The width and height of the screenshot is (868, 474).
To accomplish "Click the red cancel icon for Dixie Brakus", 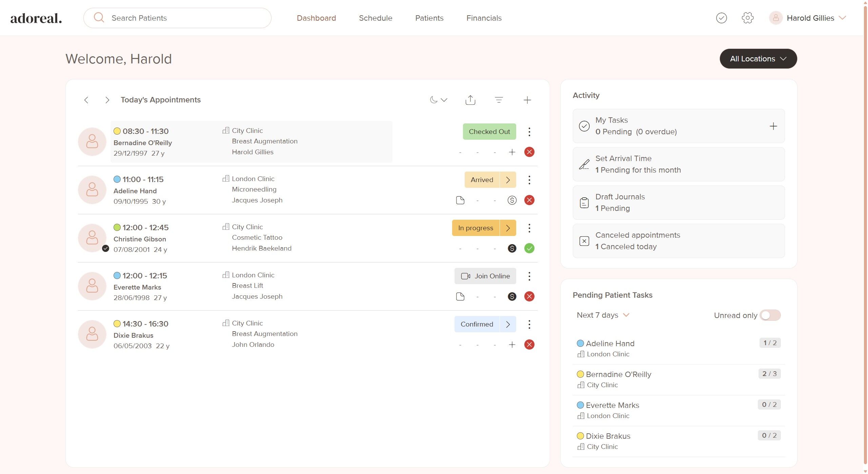I will click(x=529, y=345).
